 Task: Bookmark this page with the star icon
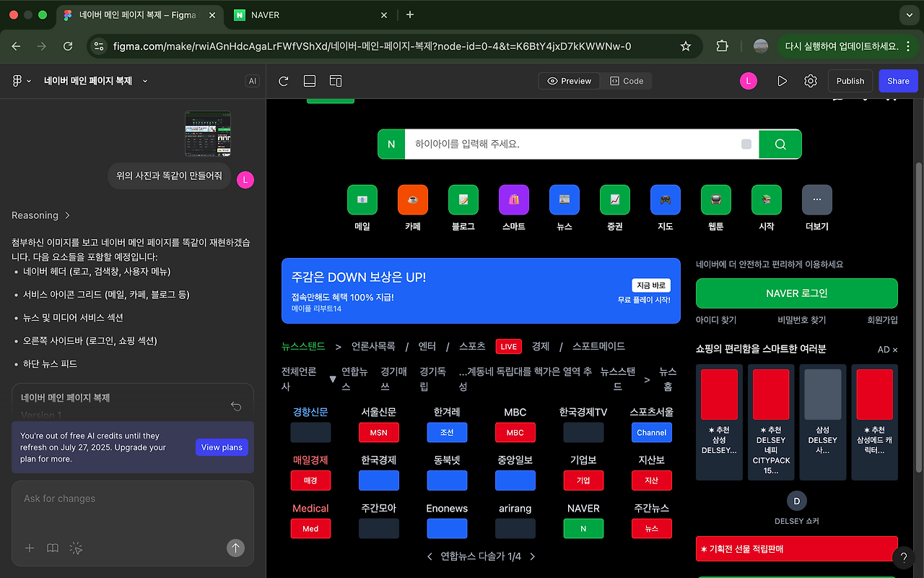(x=686, y=46)
